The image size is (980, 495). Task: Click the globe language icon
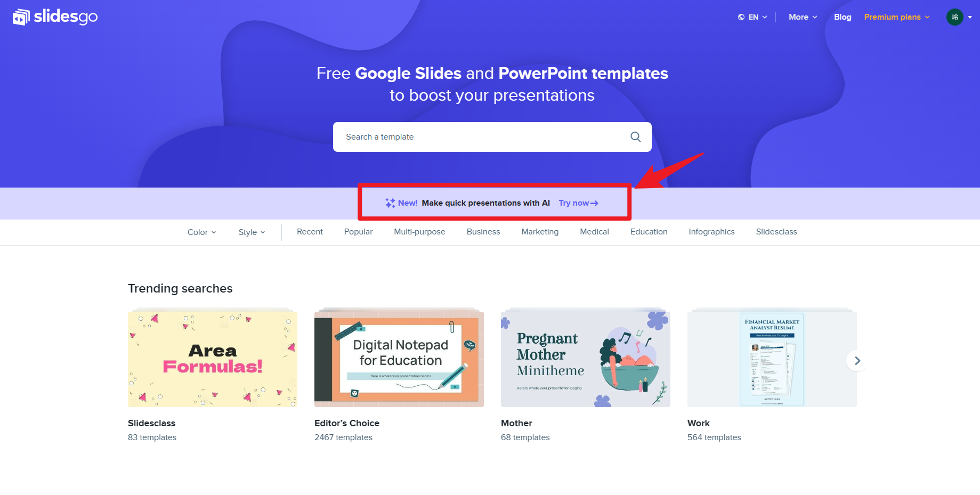coord(741,17)
